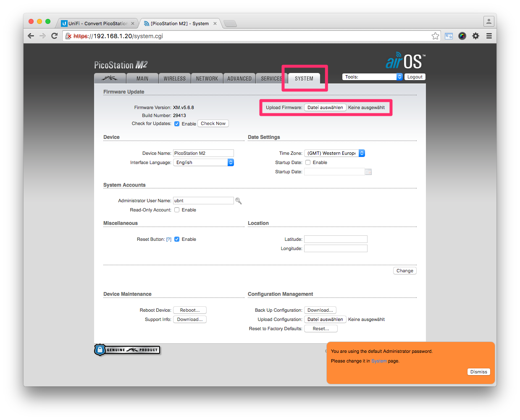Click the magnifier icon next to Administrator User Name

[x=239, y=201]
